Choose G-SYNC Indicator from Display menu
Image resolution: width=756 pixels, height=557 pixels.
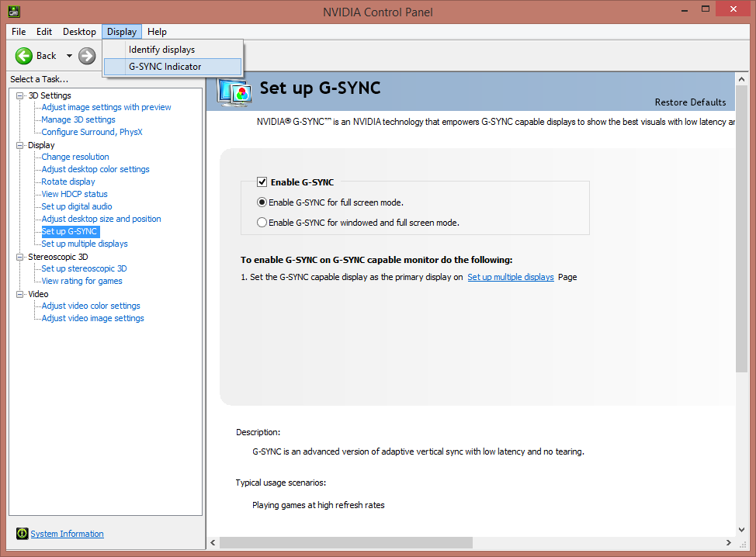pyautogui.click(x=165, y=67)
